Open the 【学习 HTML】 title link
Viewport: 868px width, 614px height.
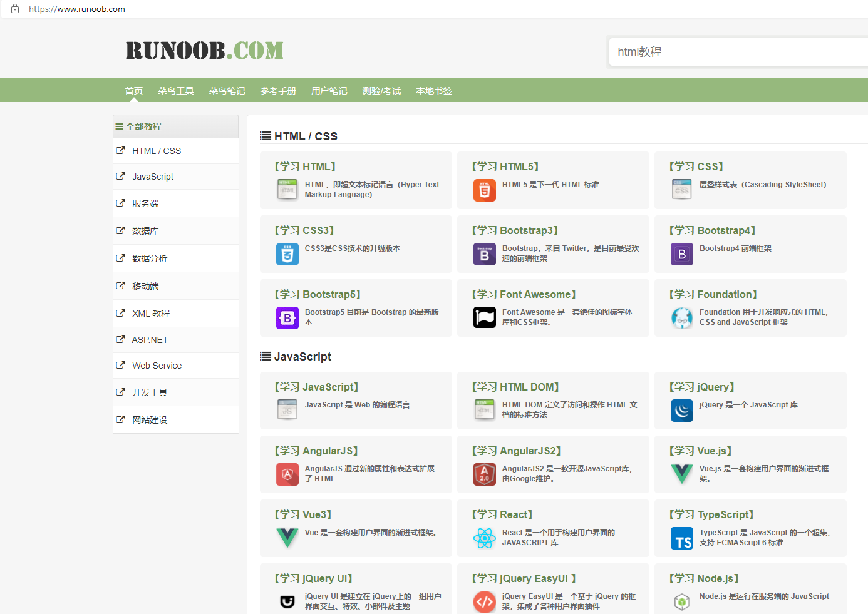(x=305, y=166)
